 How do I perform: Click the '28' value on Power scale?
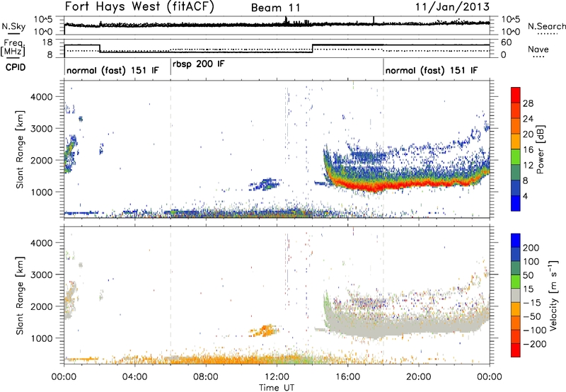pos(528,103)
